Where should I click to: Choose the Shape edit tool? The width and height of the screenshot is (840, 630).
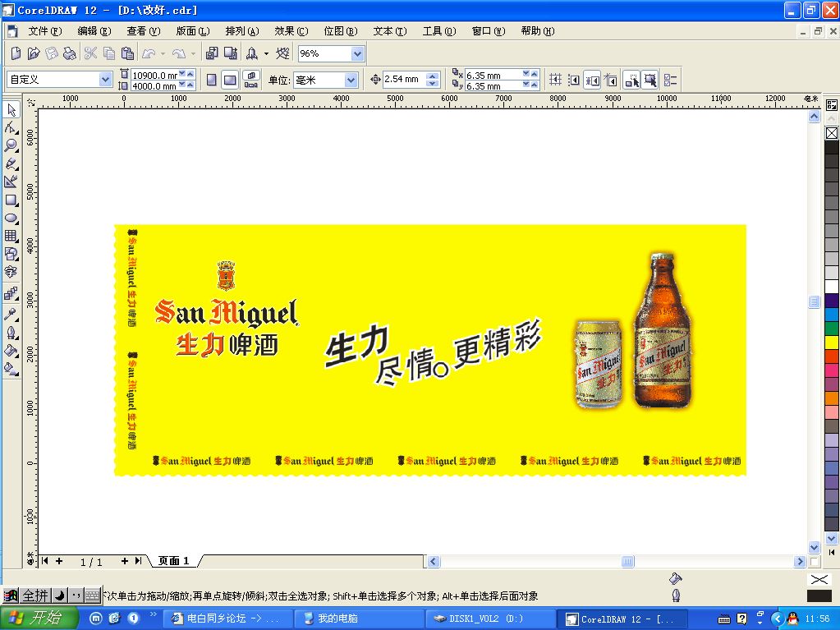[11, 127]
